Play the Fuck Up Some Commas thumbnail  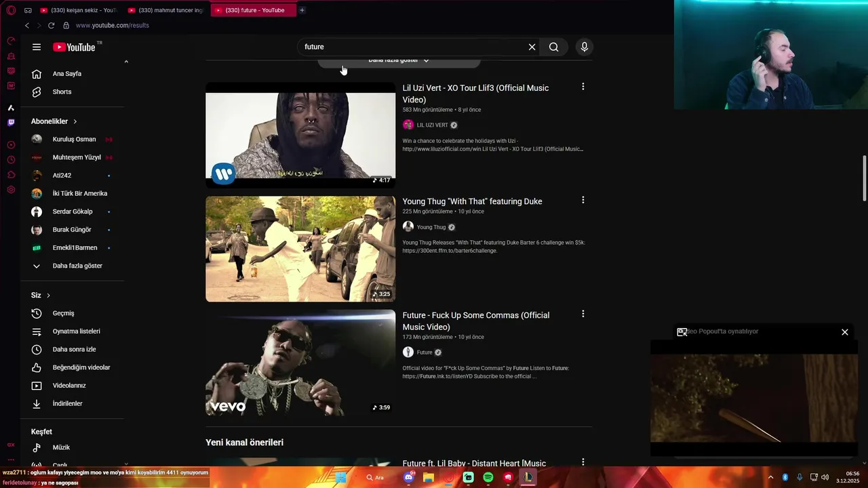coord(300,363)
